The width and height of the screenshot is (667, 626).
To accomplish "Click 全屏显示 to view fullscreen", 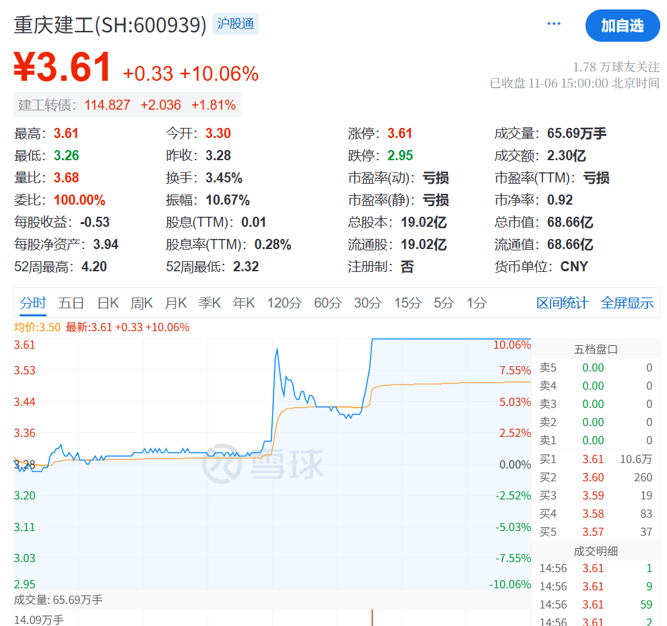I will (x=627, y=303).
